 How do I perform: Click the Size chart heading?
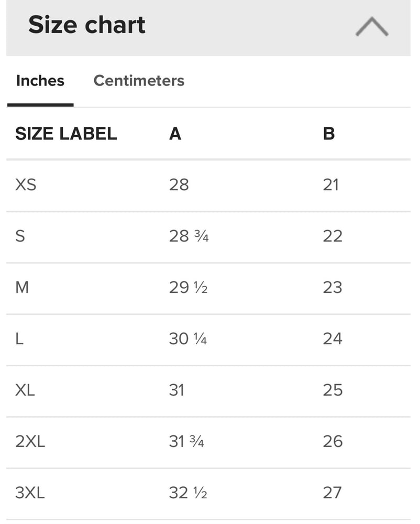[x=87, y=25]
